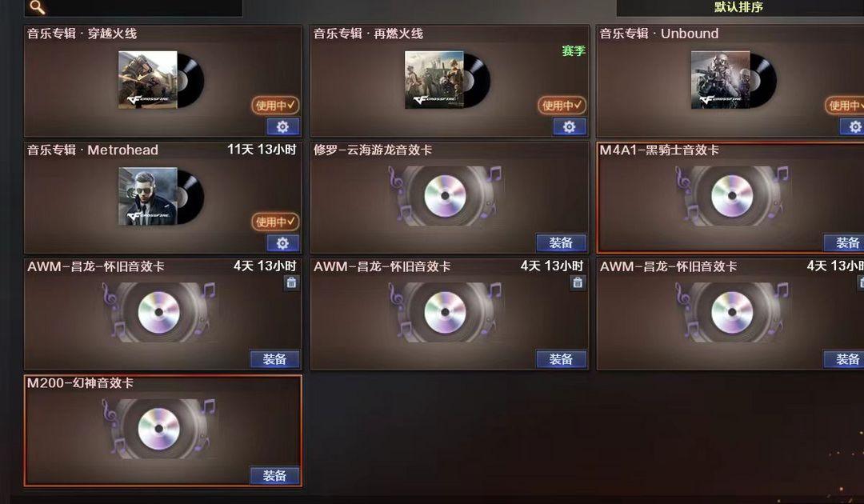
Task: Equip the 修罗-云海游龙 sound card
Action: pos(562,242)
